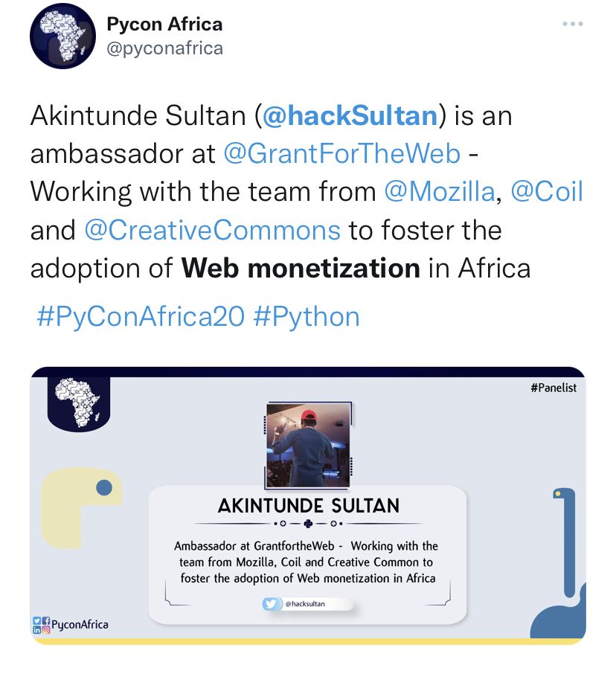Visit the @hackSultan mention in the tweet text

point(350,116)
